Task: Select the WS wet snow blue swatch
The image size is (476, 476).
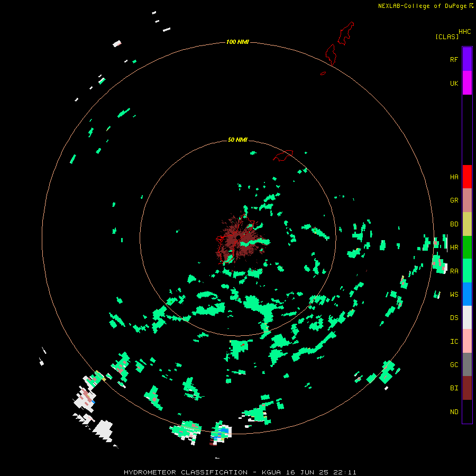Action: pyautogui.click(x=467, y=294)
